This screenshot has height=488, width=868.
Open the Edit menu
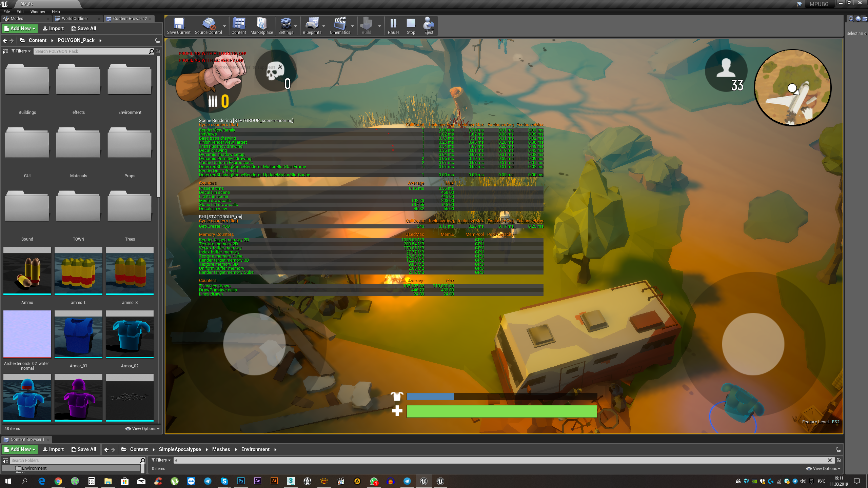[x=20, y=12]
